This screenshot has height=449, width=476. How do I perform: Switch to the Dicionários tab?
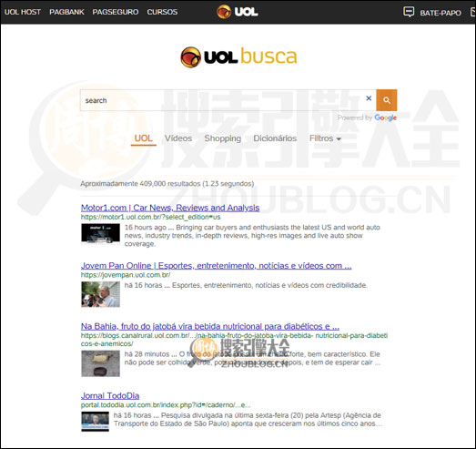click(x=275, y=138)
